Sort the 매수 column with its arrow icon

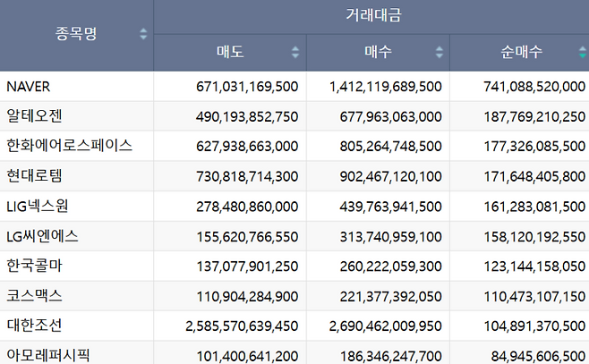coord(440,52)
